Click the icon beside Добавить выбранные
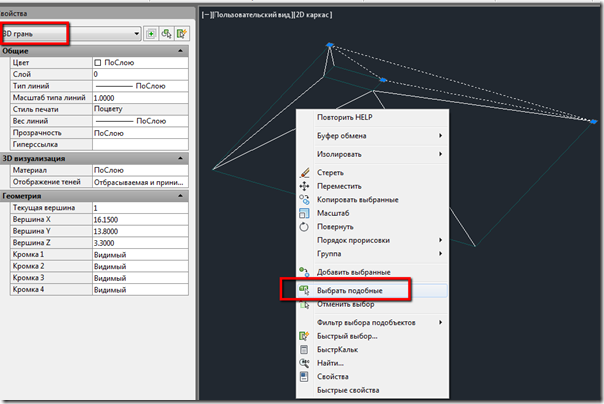 click(x=304, y=272)
